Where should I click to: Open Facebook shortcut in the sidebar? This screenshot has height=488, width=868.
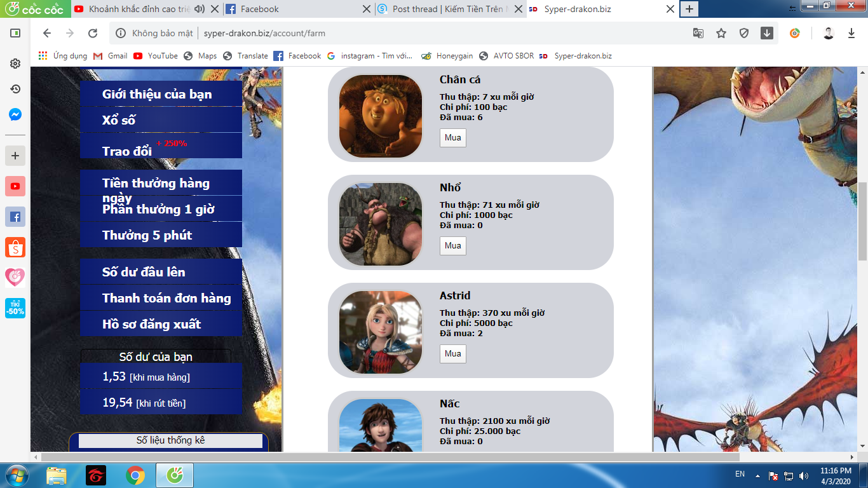[x=15, y=217]
